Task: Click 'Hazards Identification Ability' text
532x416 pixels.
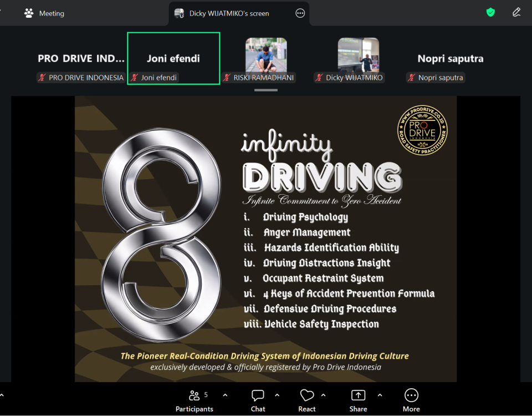Action: click(331, 248)
